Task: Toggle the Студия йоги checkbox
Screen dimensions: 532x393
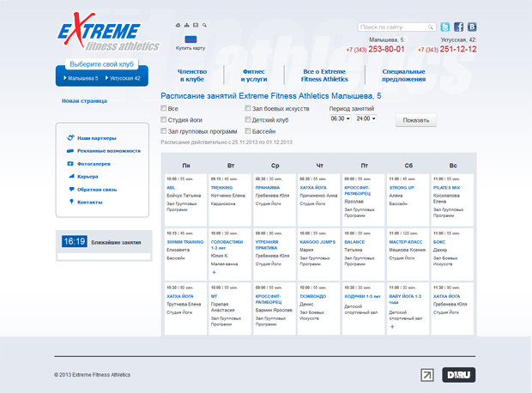Action: coord(164,119)
